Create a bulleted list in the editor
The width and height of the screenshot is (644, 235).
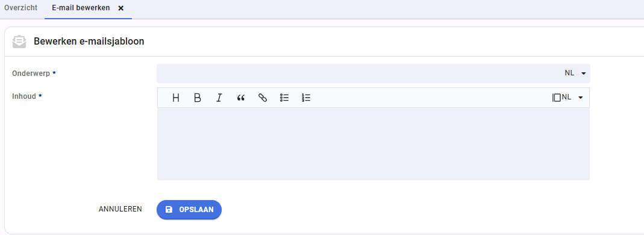(x=284, y=98)
